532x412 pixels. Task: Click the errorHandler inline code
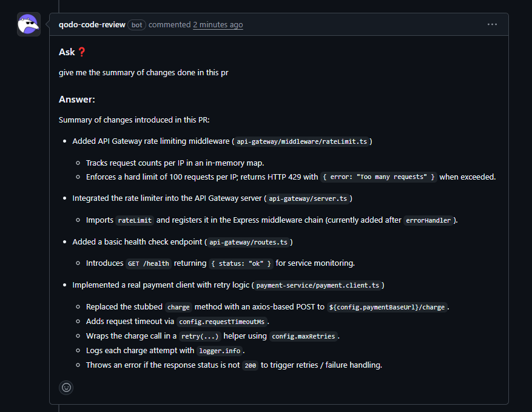click(x=428, y=220)
